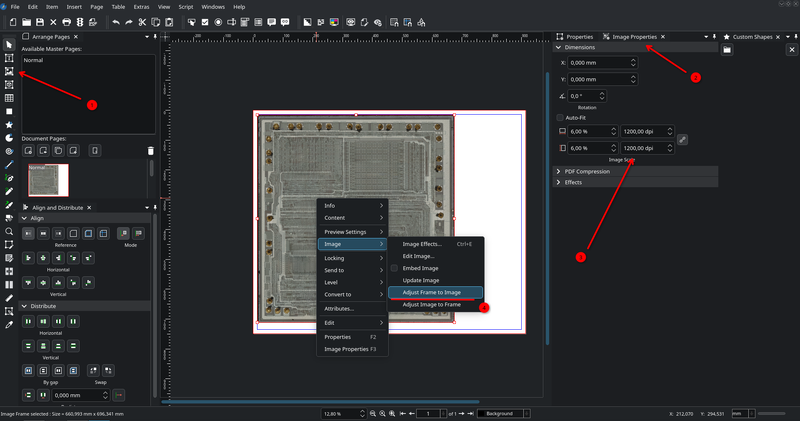Viewport: 800px width, 421px height.
Task: Select the Bezier Curve tool
Action: click(x=9, y=178)
